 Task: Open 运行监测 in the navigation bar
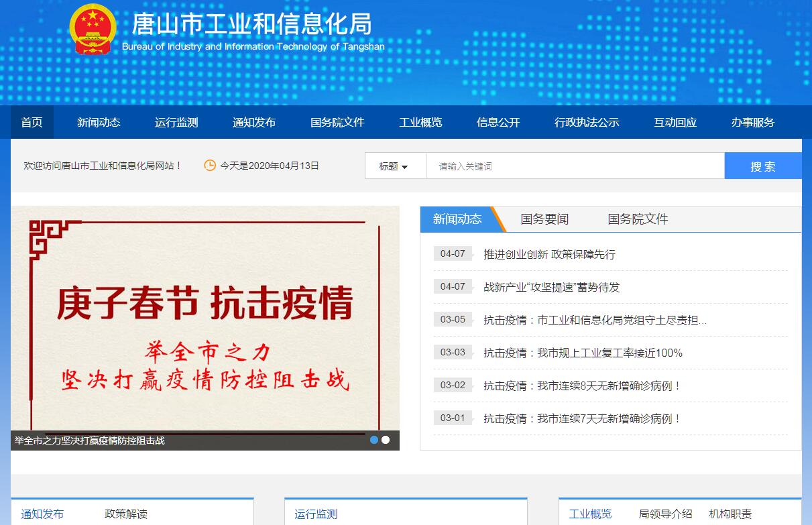point(176,122)
